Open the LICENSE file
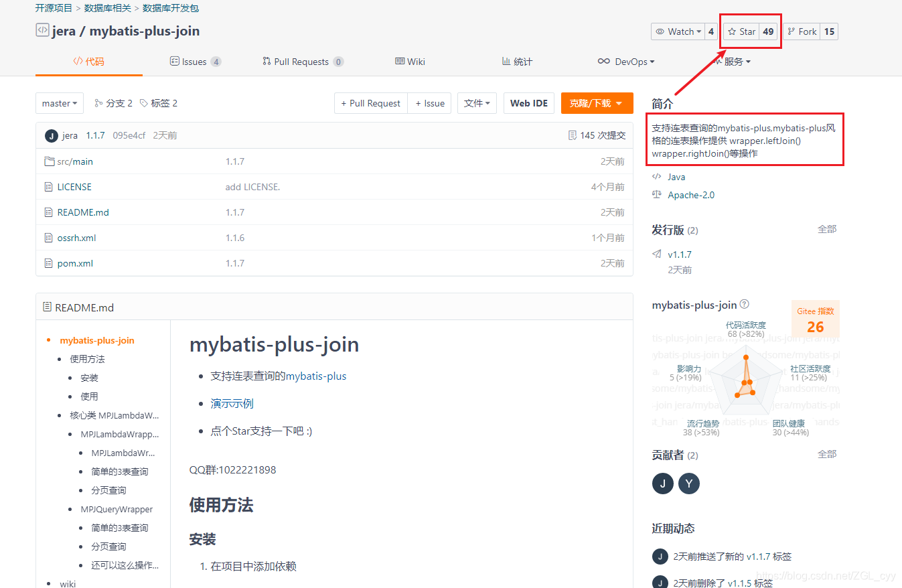The height and width of the screenshot is (588, 902). [x=74, y=187]
